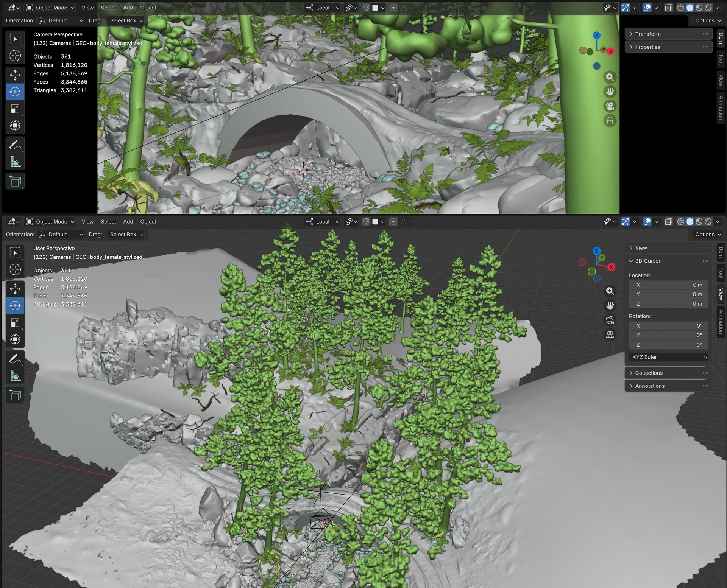This screenshot has width=727, height=588.
Task: Choose the Move tool in top viewport
Action: click(15, 75)
